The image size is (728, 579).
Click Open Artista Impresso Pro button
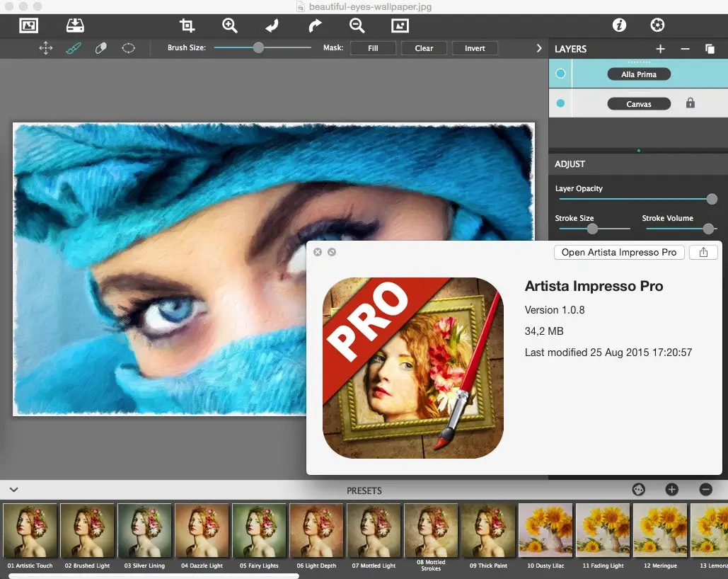tap(618, 253)
